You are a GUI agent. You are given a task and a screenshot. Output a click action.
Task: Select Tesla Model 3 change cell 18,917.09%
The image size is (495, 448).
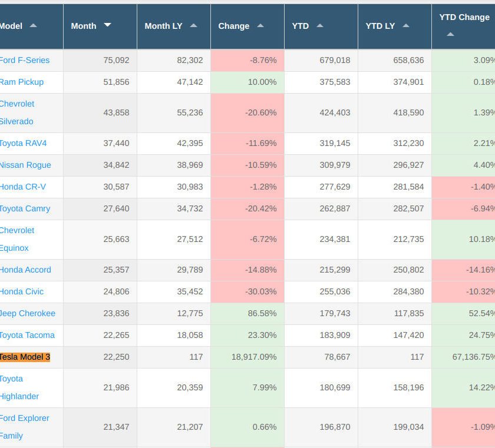pyautogui.click(x=247, y=357)
